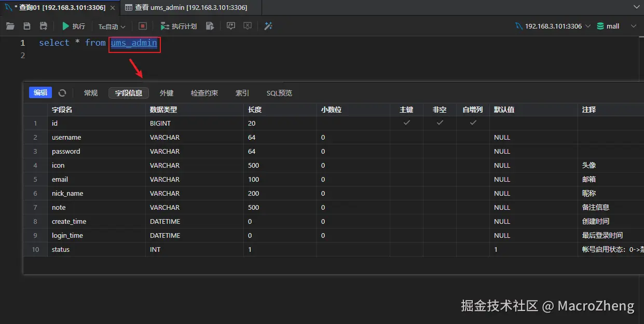Image resolution: width=644 pixels, height=324 pixels.
Task: Click the 数据类型 column header
Action: point(195,110)
